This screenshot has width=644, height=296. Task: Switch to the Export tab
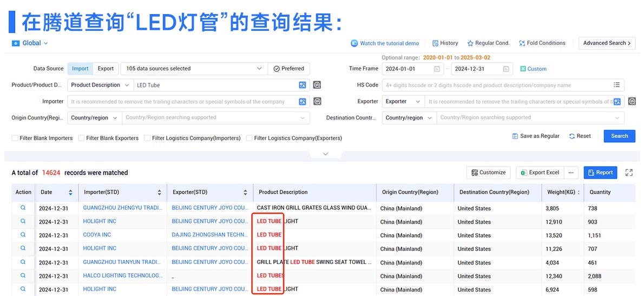click(106, 69)
